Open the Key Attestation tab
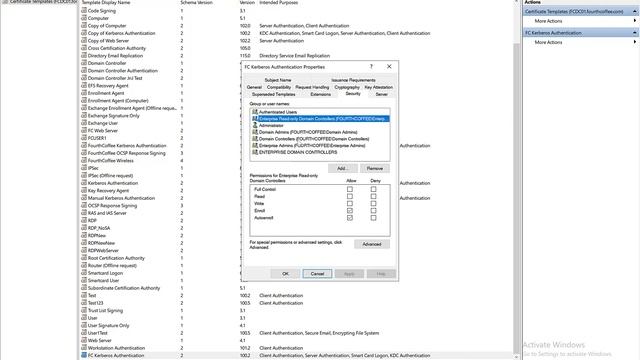 point(378,87)
